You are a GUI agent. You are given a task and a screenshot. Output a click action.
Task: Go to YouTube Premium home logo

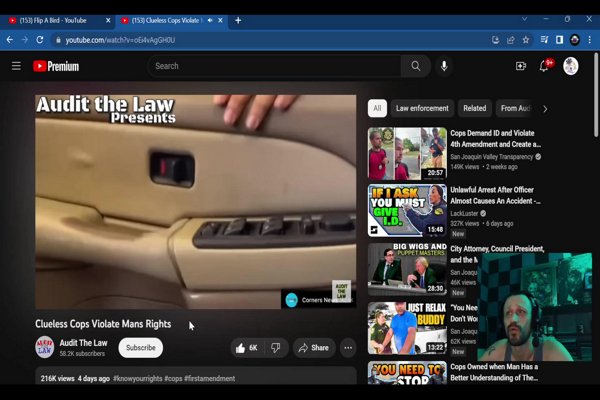(x=56, y=66)
